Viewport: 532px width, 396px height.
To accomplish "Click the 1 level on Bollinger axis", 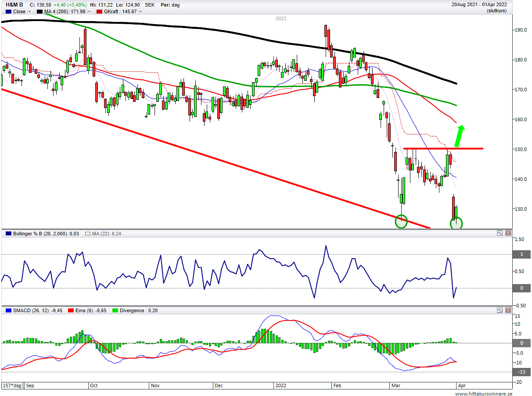I will pos(521,254).
